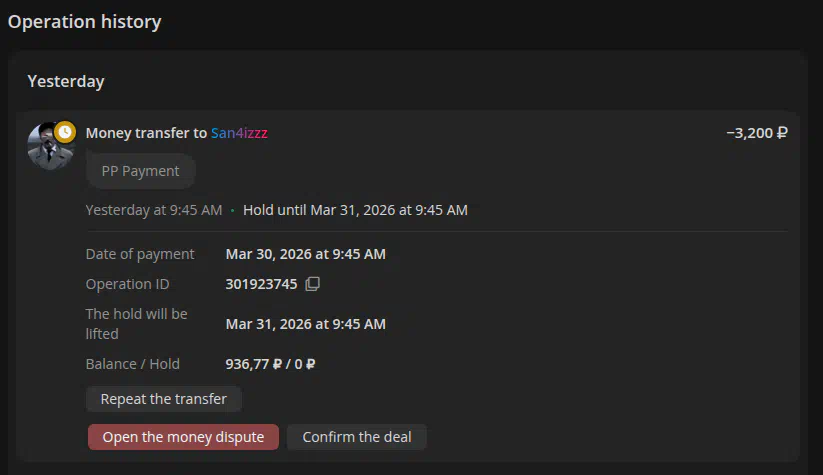Open San4izzz user profile link
This screenshot has width=823, height=475.
click(x=239, y=133)
